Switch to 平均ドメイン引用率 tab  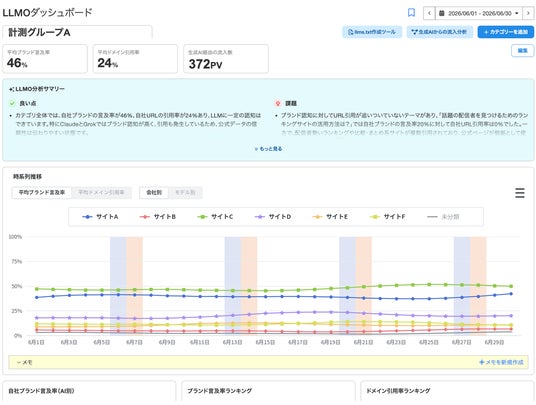pyautogui.click(x=101, y=192)
